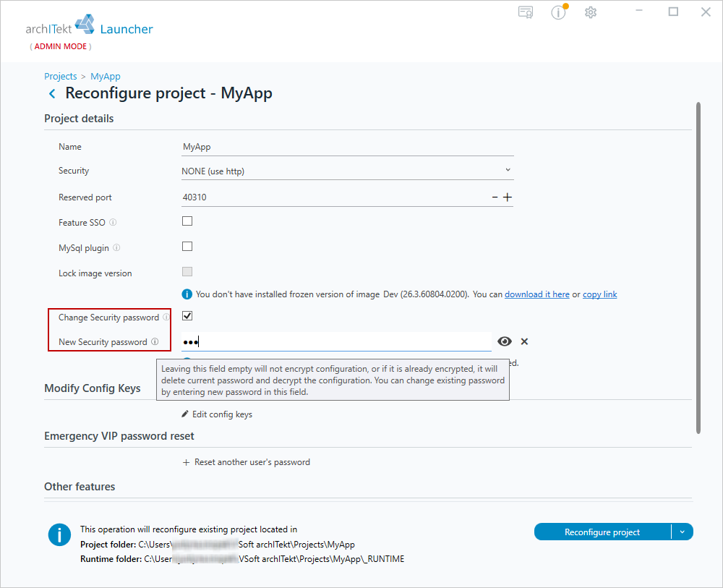
Task: Click the MyApp breadcrumb link
Action: click(106, 76)
